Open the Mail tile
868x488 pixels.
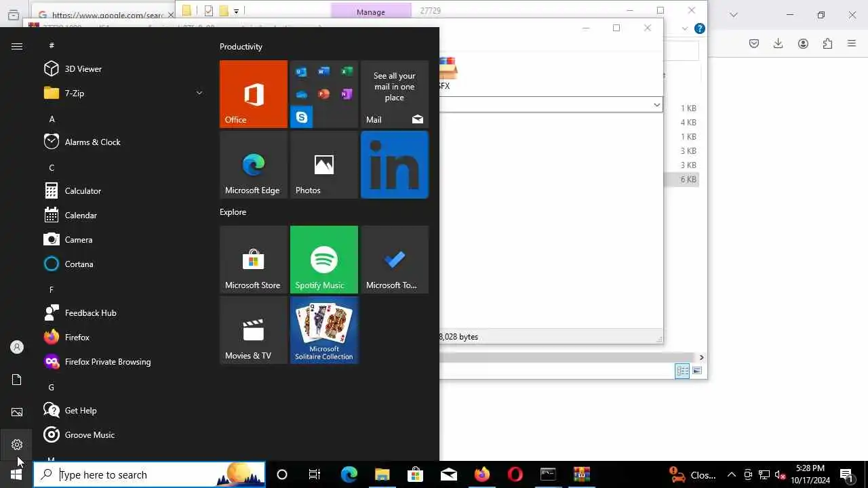point(395,94)
